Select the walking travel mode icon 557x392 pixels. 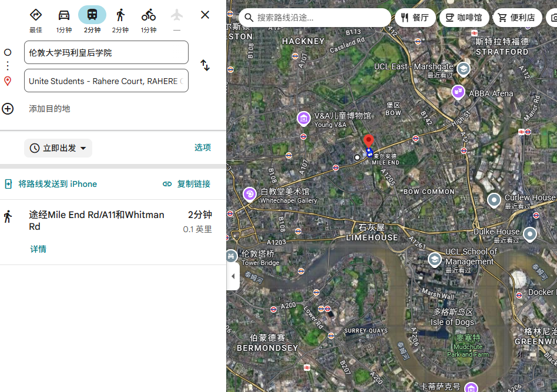tap(120, 15)
